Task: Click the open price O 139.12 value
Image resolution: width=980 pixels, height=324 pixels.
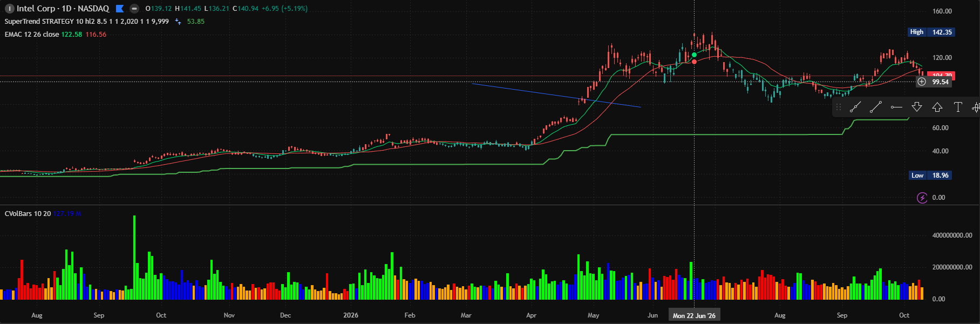Action: (x=159, y=9)
